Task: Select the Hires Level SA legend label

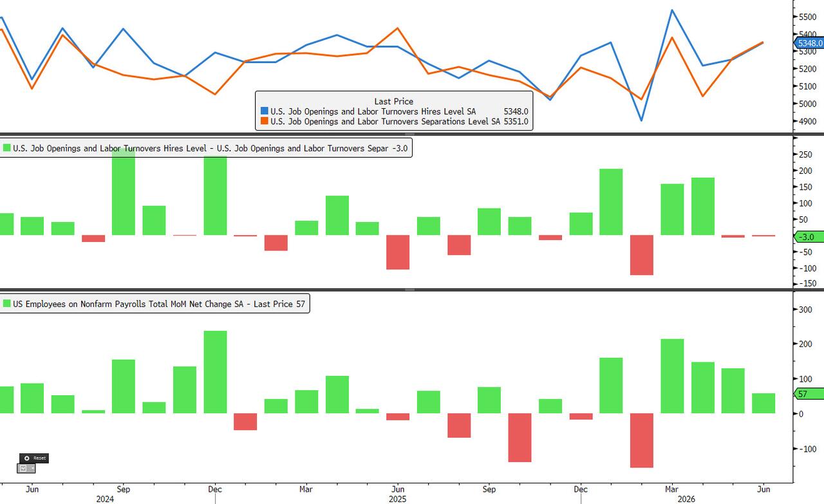Action: pyautogui.click(x=373, y=111)
